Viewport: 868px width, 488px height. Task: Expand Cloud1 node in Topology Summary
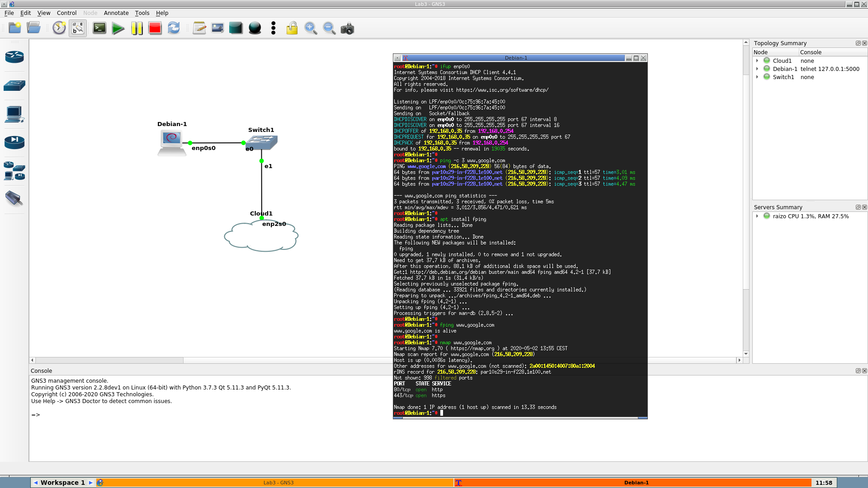tap(757, 61)
